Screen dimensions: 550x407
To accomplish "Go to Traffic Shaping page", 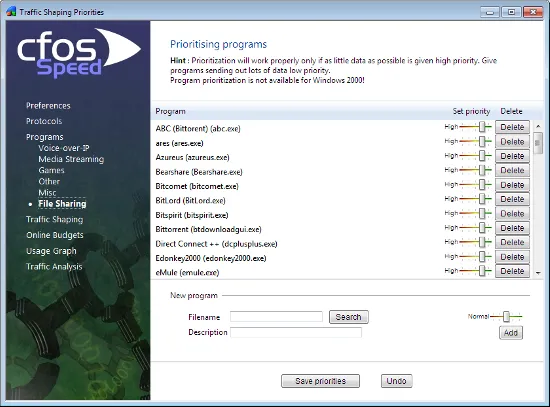I will point(54,219).
